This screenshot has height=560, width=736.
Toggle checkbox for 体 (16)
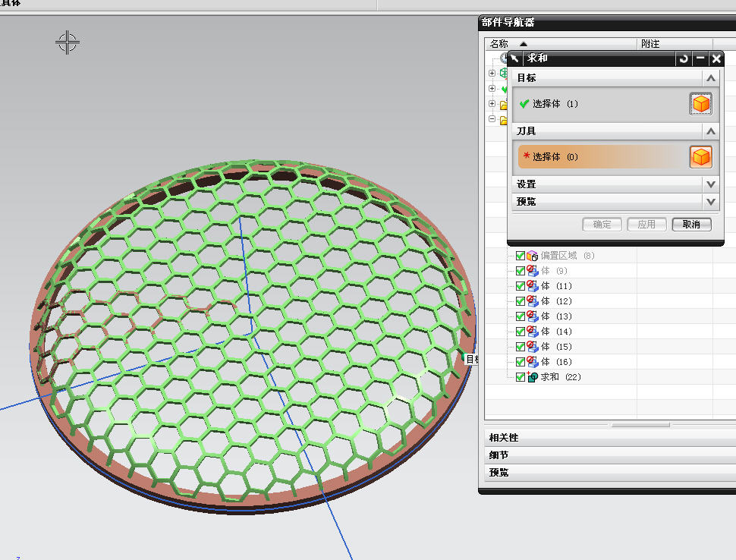[x=520, y=362]
